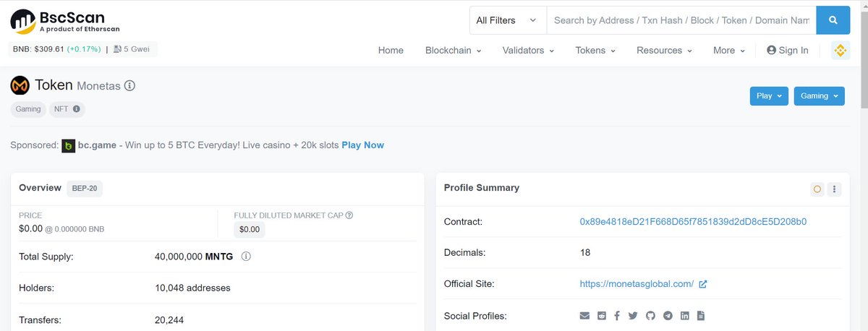Image resolution: width=868 pixels, height=331 pixels.
Task: Click the Decimals value 18
Action: pos(585,253)
